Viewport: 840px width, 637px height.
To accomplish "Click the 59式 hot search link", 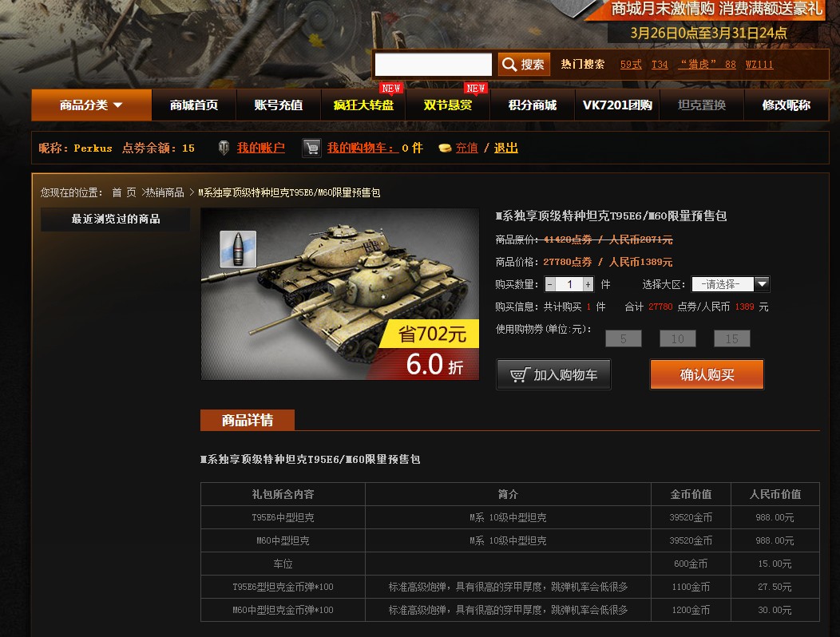I will click(x=631, y=65).
